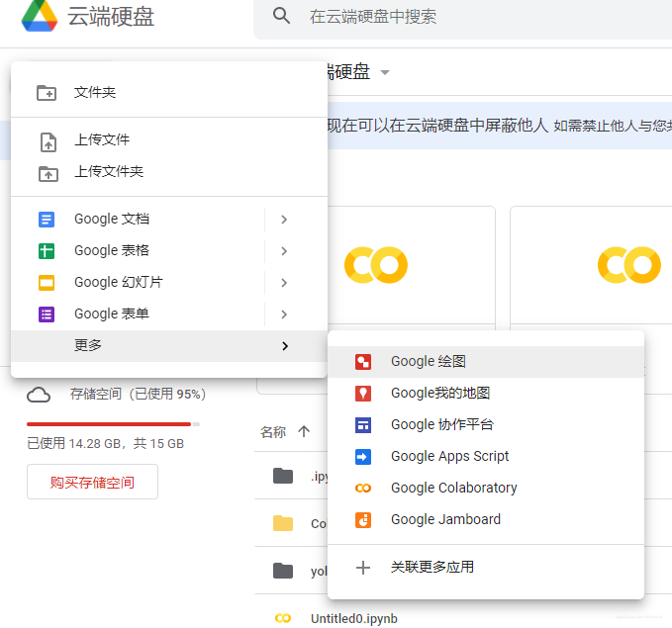Choose Google Colaboratory in the submenu
Image resolution: width=672 pixels, height=628 pixels.
pos(486,489)
